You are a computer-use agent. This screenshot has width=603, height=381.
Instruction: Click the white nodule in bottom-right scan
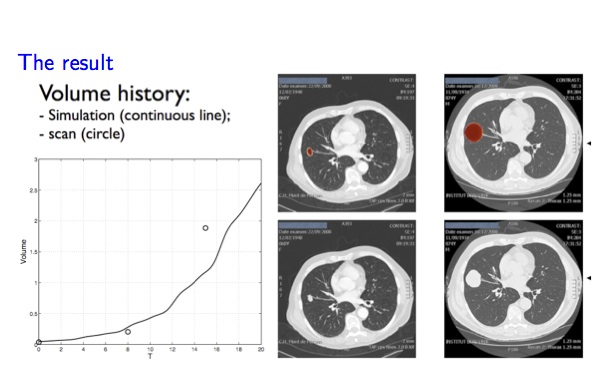(x=473, y=278)
